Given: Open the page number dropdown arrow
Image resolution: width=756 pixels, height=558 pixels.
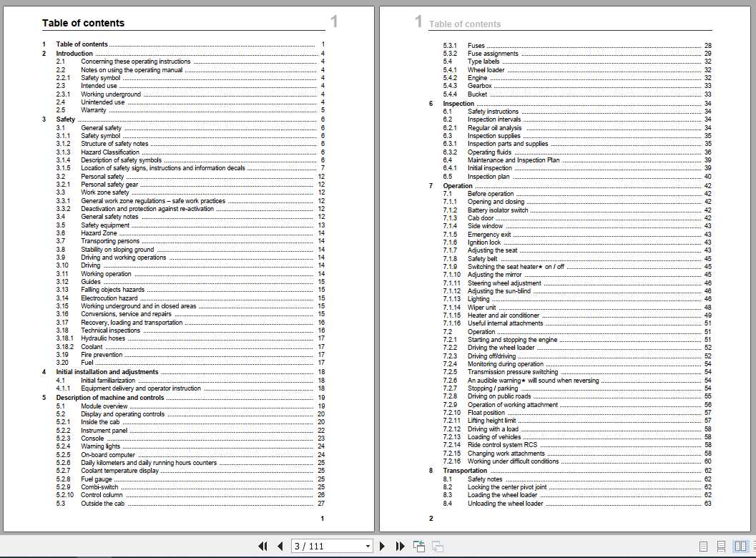Looking at the screenshot, I should click(368, 546).
